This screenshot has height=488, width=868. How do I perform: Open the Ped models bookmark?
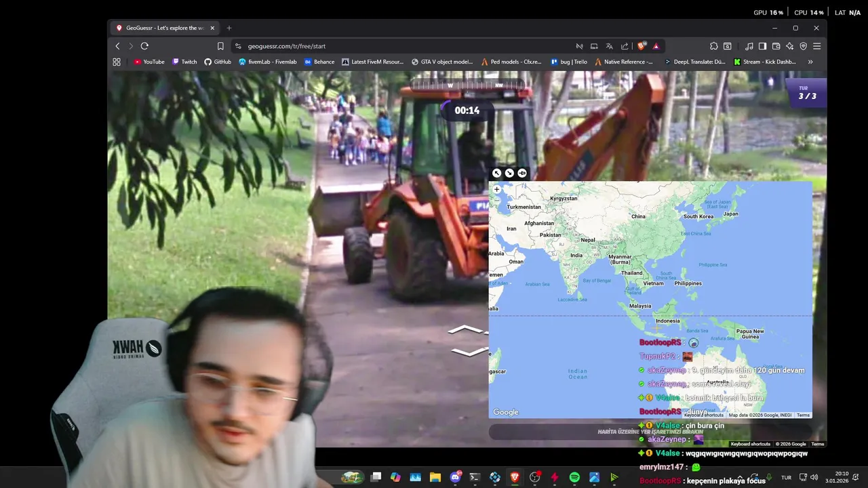pos(511,62)
